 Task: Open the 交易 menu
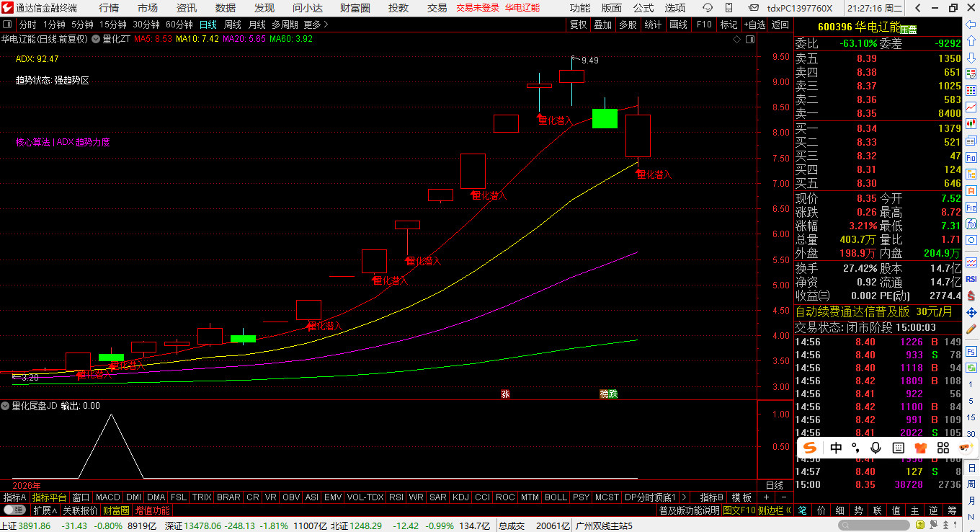click(437, 8)
